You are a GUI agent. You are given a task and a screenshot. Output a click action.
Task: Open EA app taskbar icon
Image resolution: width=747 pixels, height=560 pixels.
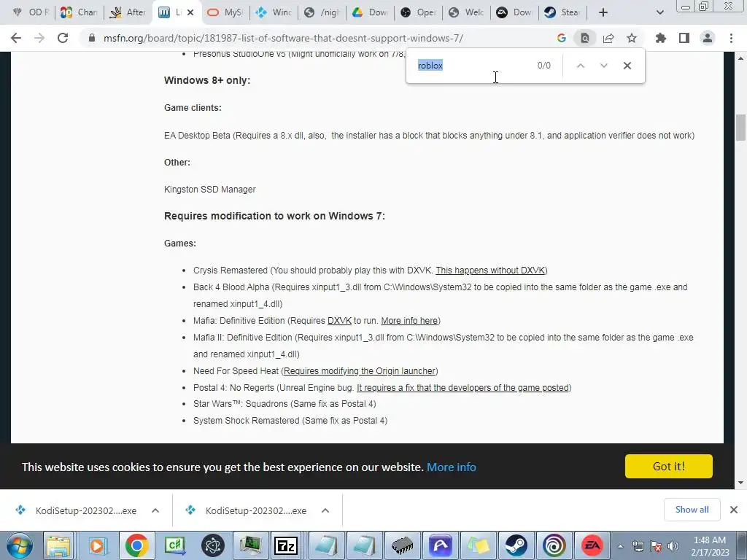point(592,545)
